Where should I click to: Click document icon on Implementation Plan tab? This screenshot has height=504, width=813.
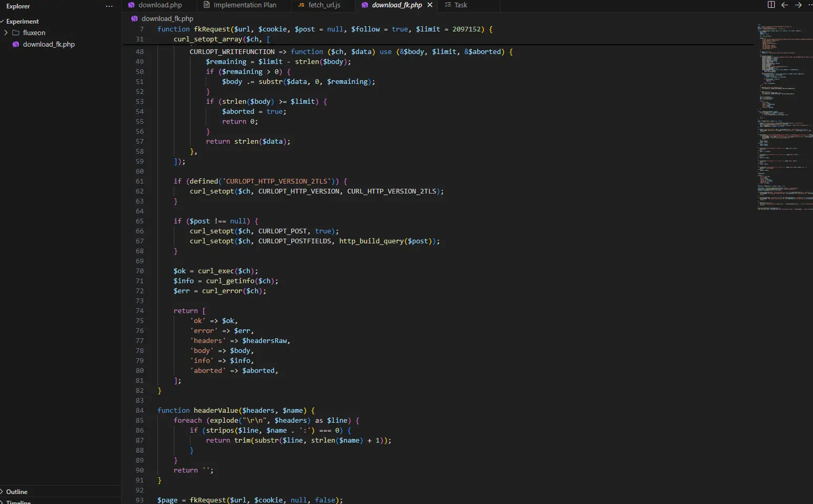207,5
